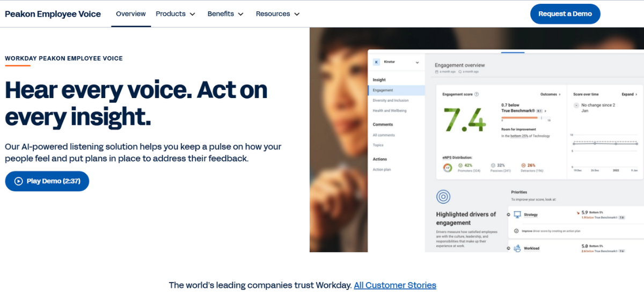Go to Peakon Employee Voice home title

(x=53, y=14)
